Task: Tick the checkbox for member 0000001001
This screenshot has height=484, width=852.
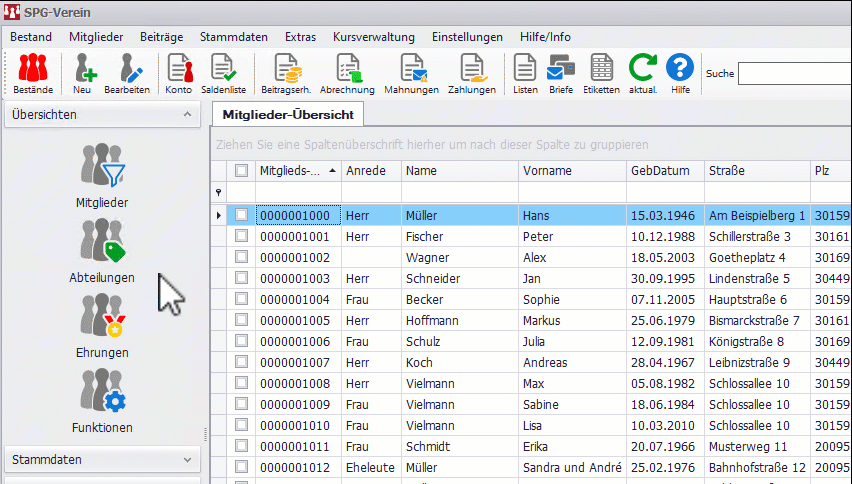Action: (x=241, y=236)
